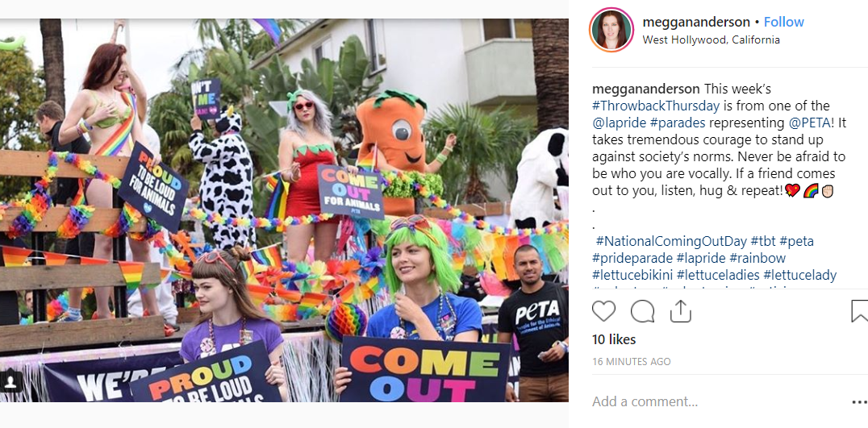868x428 pixels.
Task: Follow meggananderson
Action: (x=783, y=22)
